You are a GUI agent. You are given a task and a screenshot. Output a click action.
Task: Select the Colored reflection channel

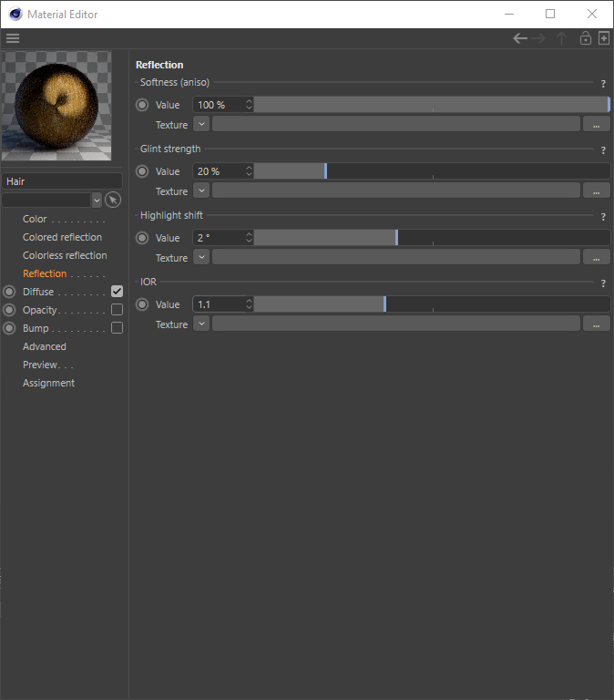point(63,237)
